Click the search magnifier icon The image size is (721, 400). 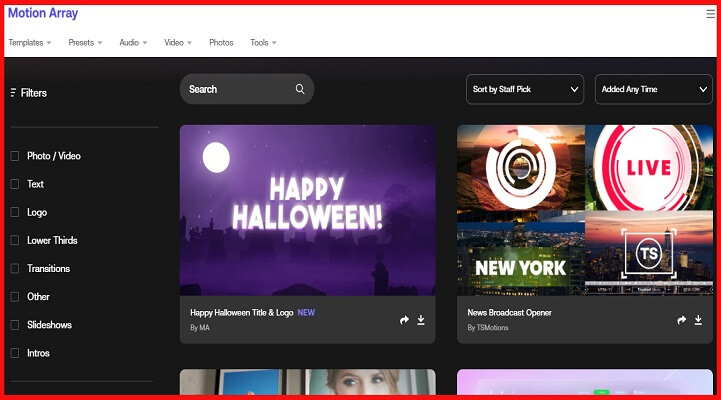click(300, 89)
